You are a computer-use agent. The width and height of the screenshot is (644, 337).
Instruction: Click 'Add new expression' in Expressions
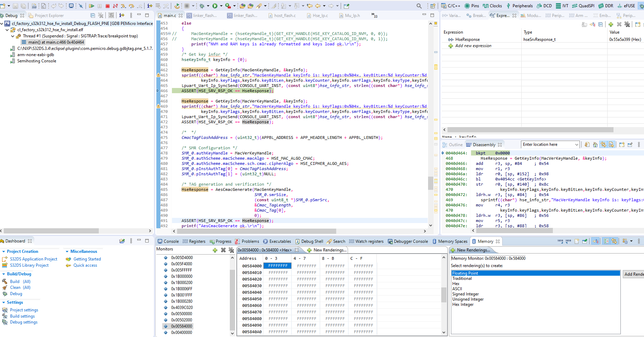473,46
